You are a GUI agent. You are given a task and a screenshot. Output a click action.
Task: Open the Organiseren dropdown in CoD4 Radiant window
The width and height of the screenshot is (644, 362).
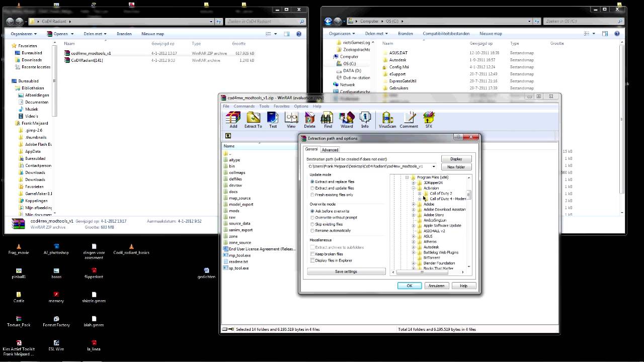pyautogui.click(x=24, y=34)
